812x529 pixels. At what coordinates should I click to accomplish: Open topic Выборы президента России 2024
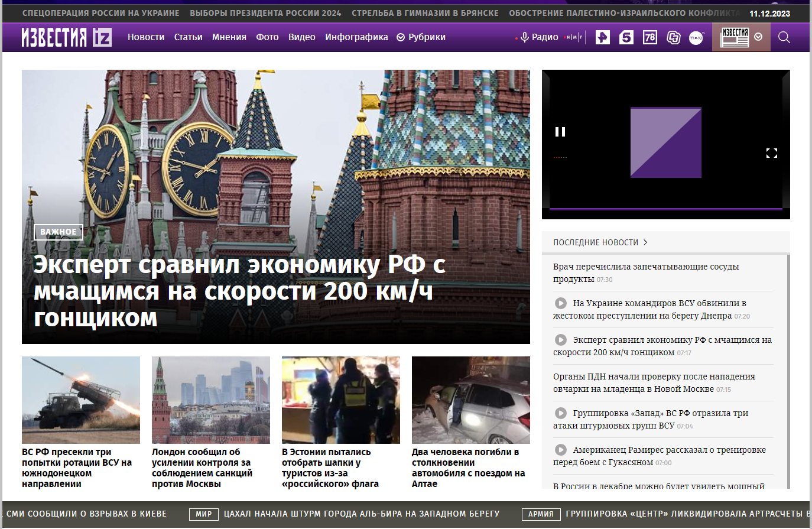click(265, 13)
